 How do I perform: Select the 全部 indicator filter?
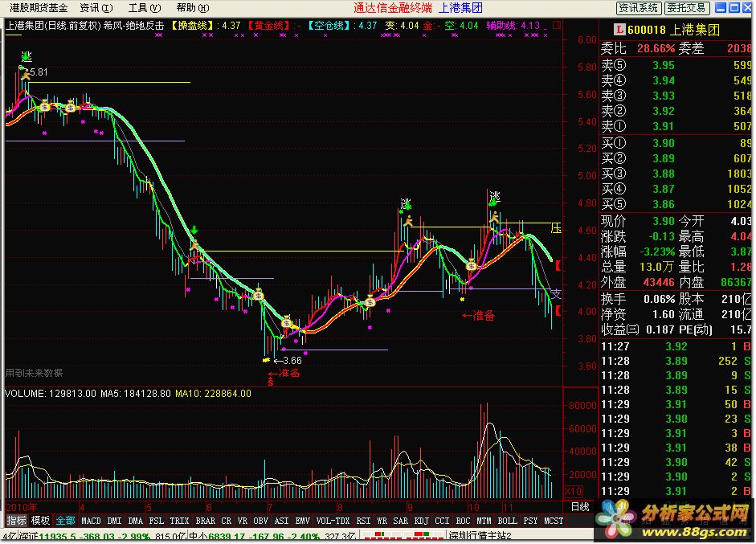pyautogui.click(x=65, y=521)
